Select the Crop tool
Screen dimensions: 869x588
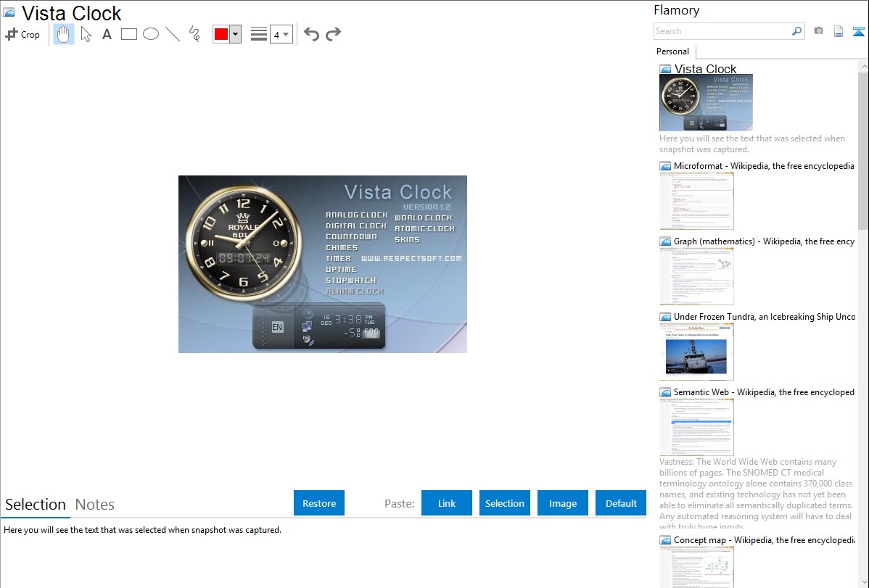pos(22,34)
